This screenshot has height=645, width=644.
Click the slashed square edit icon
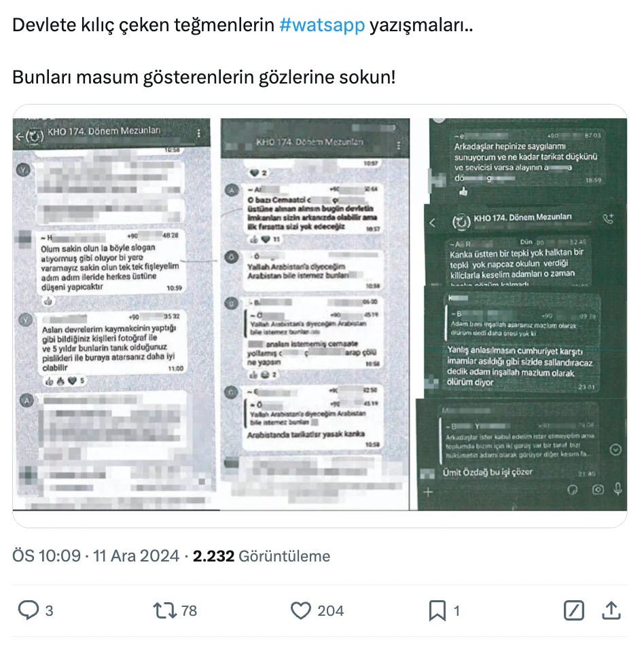point(573,610)
